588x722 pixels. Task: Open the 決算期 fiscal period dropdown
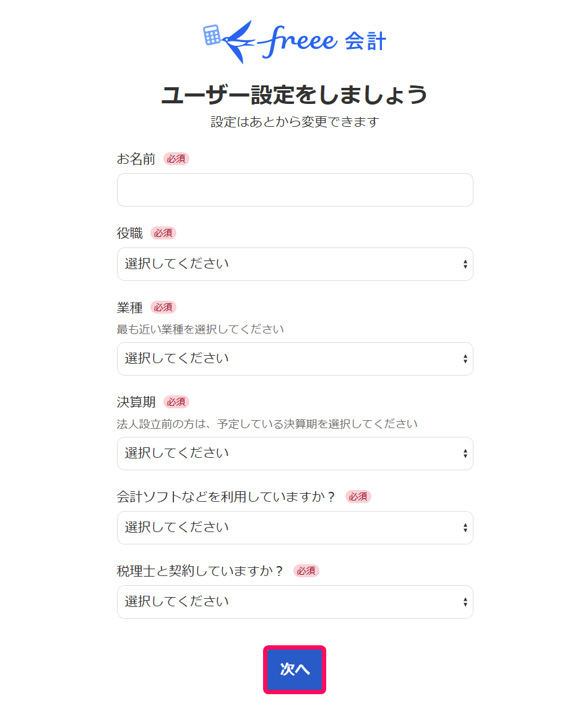[x=295, y=453]
